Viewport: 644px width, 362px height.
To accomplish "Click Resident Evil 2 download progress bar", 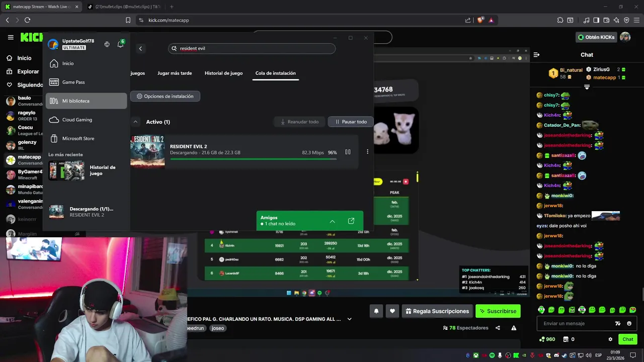I will click(253, 159).
